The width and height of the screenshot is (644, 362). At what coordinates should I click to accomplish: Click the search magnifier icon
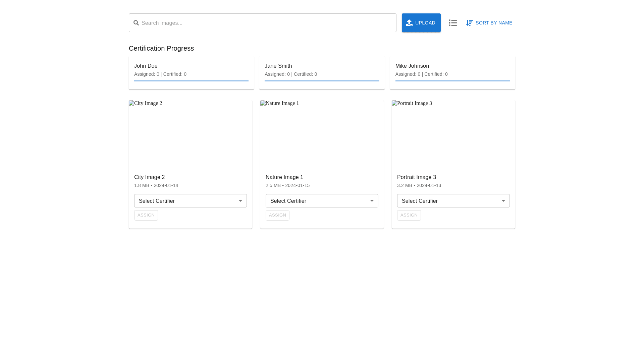point(136,23)
